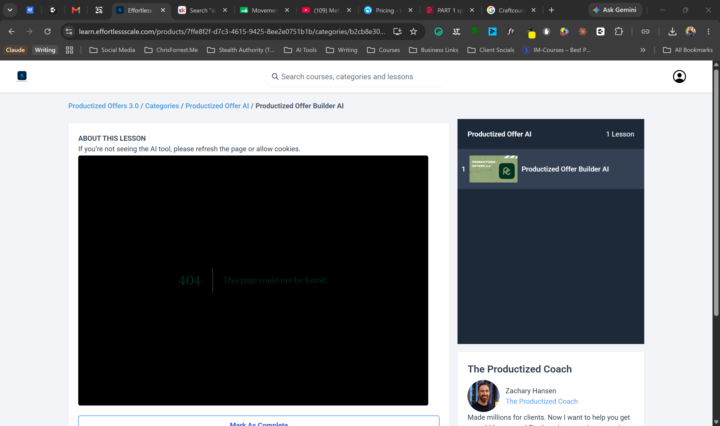
Task: Open the Courses bookmarks folder
Action: (x=383, y=50)
